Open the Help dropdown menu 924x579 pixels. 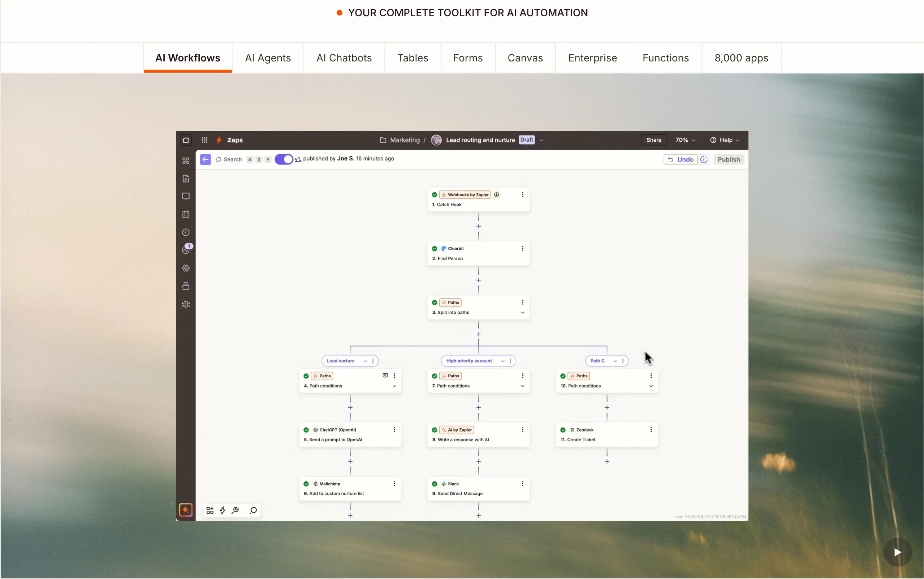tap(725, 140)
